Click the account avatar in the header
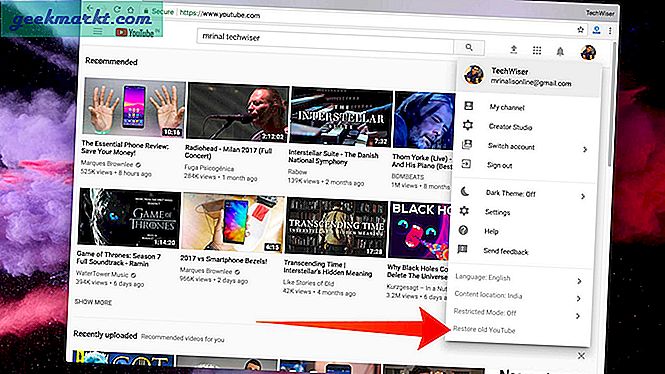 coord(588,52)
